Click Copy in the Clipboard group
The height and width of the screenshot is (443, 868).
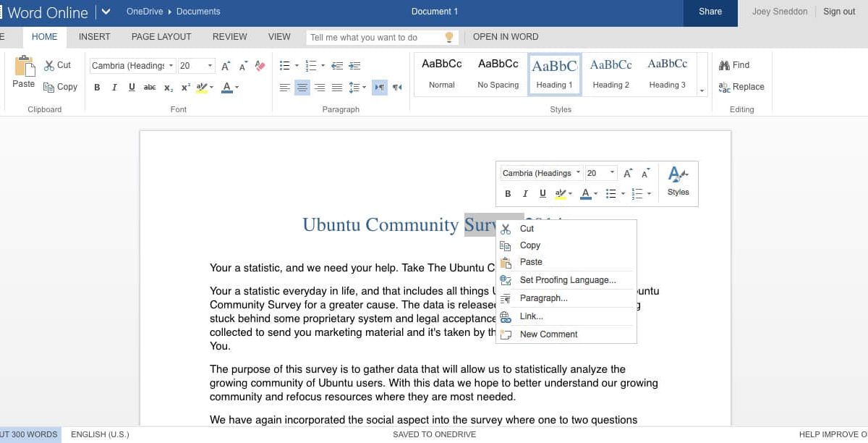tap(60, 87)
